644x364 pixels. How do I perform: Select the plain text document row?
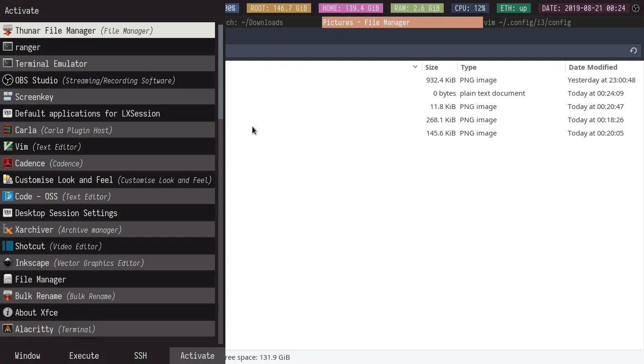point(435,93)
